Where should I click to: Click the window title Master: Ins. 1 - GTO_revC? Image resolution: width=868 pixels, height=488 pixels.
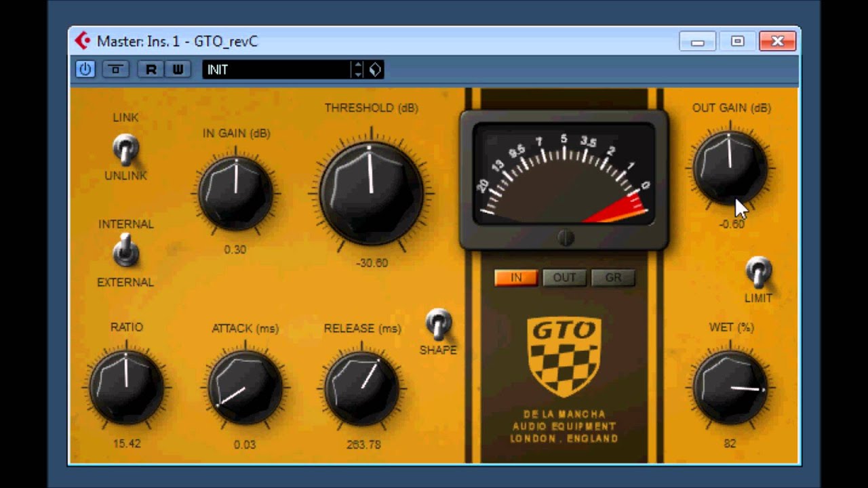177,41
